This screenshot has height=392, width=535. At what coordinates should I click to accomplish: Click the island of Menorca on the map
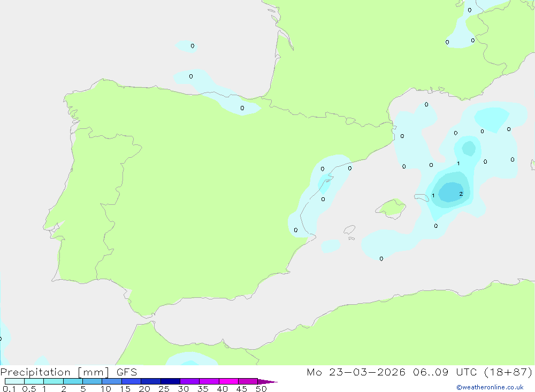pyautogui.click(x=422, y=197)
